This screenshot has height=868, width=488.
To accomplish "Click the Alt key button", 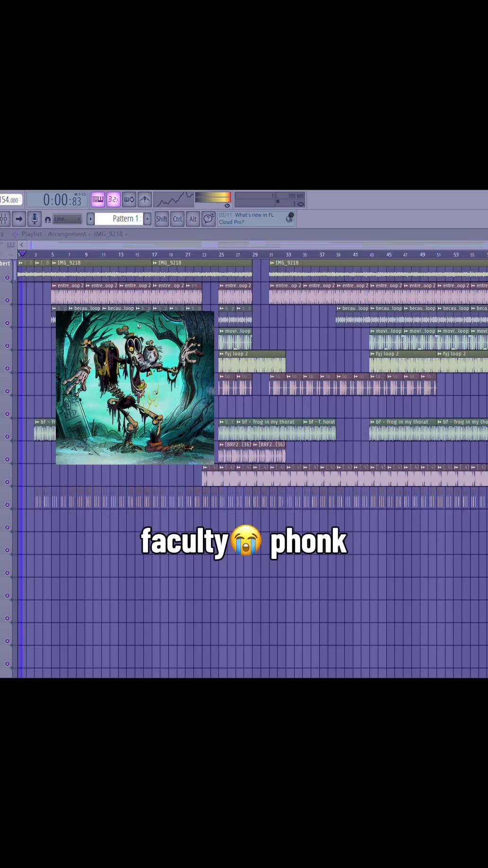I will tap(193, 219).
